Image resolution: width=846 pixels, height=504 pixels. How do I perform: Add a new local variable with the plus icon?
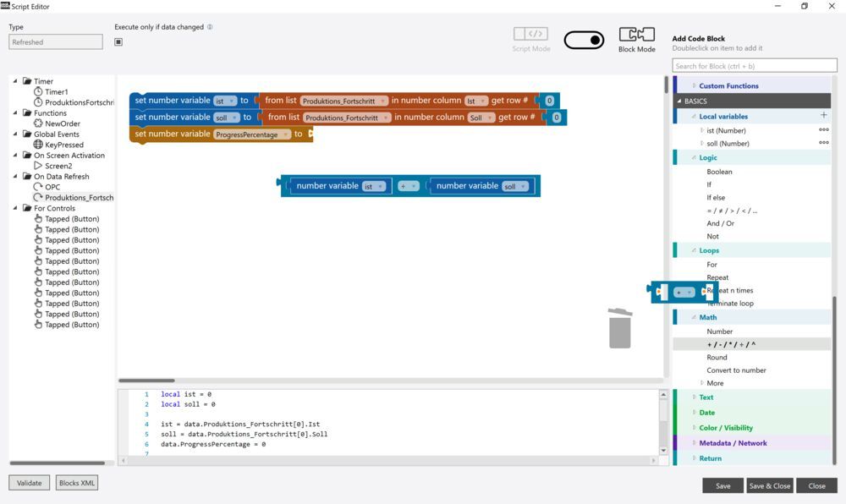coord(824,116)
